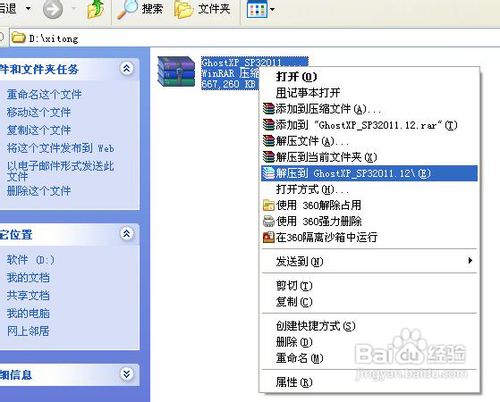Image resolution: width=500 pixels, height=402 pixels.
Task: Choose 删除(D) in context menu
Action: [369, 342]
